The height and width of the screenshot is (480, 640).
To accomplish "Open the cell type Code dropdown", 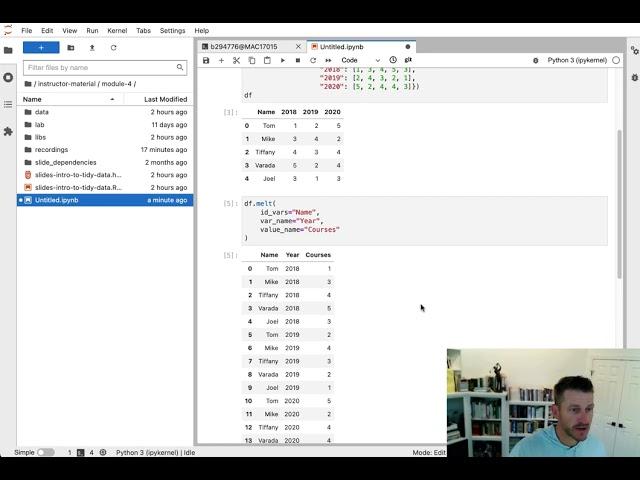I will (361, 60).
